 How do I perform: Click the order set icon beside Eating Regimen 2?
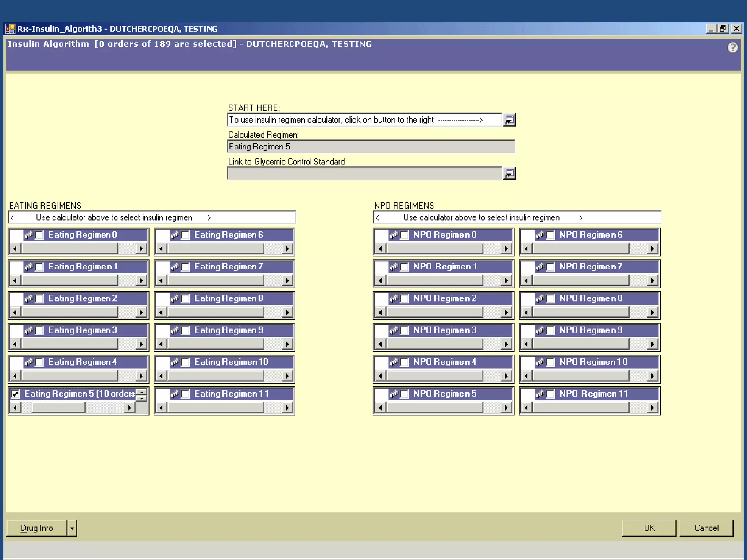29,299
